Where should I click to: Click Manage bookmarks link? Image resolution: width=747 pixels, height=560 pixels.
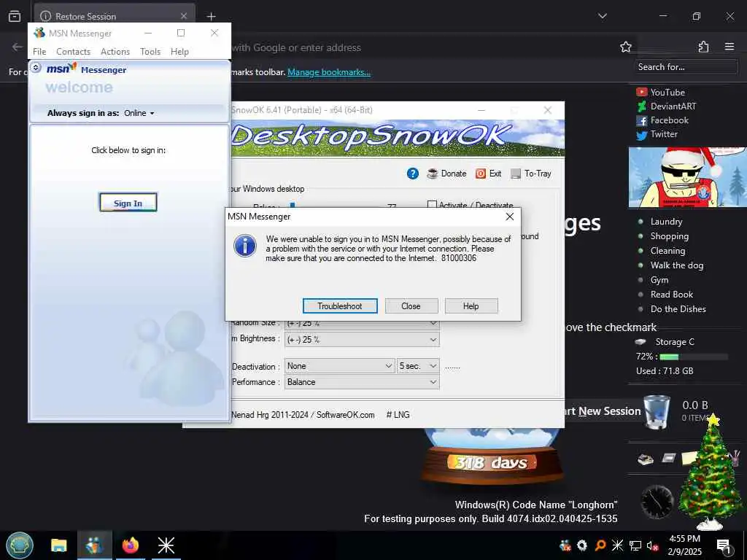point(329,72)
